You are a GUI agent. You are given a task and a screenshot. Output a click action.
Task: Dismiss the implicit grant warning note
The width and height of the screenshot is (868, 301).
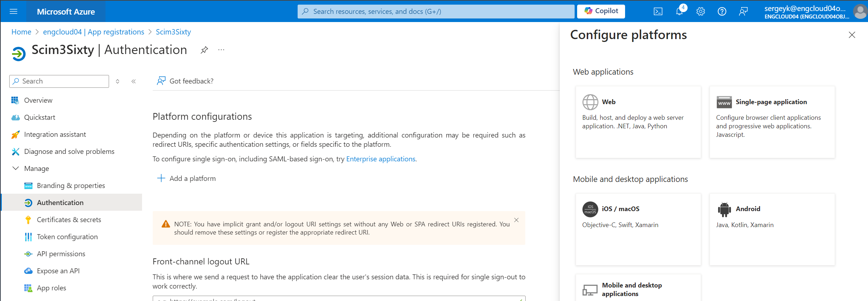pos(516,220)
